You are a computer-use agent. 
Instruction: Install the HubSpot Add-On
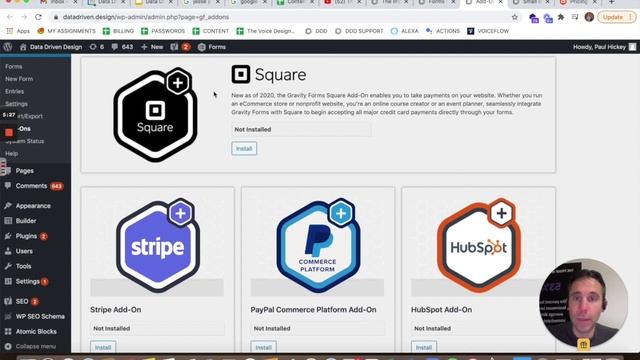pos(424,347)
